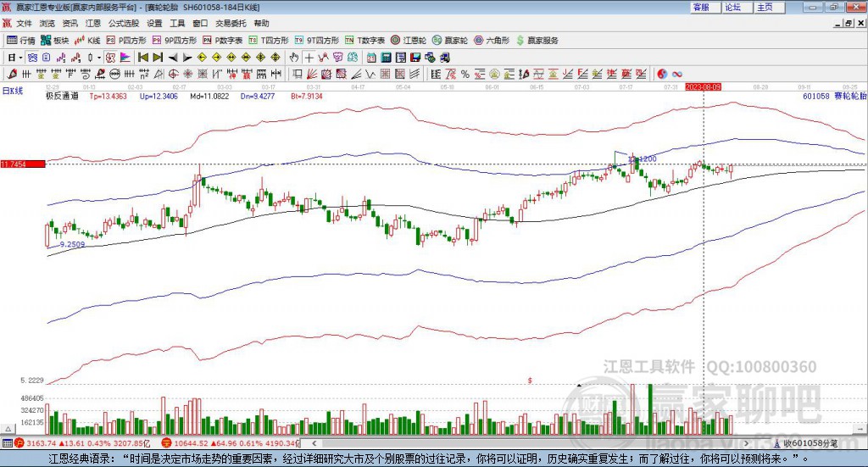Open the 交易委托 menu
Viewport: 868px width, 467px height.
point(231,23)
